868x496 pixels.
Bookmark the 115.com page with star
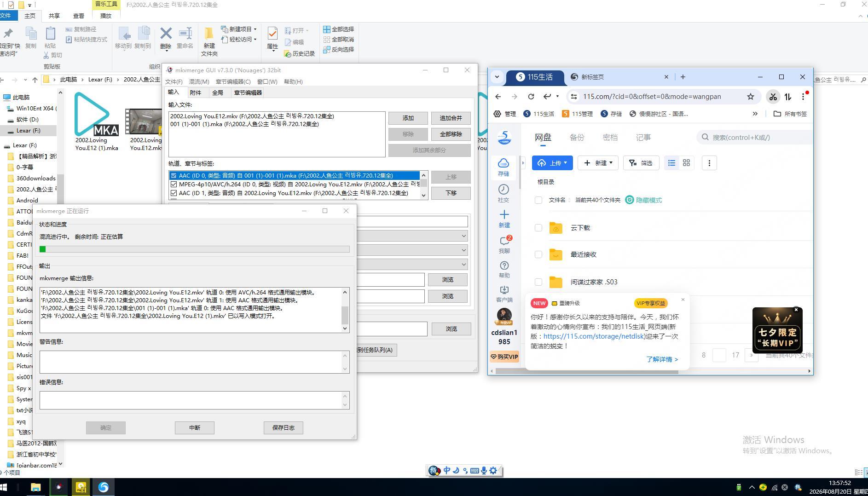(x=751, y=97)
